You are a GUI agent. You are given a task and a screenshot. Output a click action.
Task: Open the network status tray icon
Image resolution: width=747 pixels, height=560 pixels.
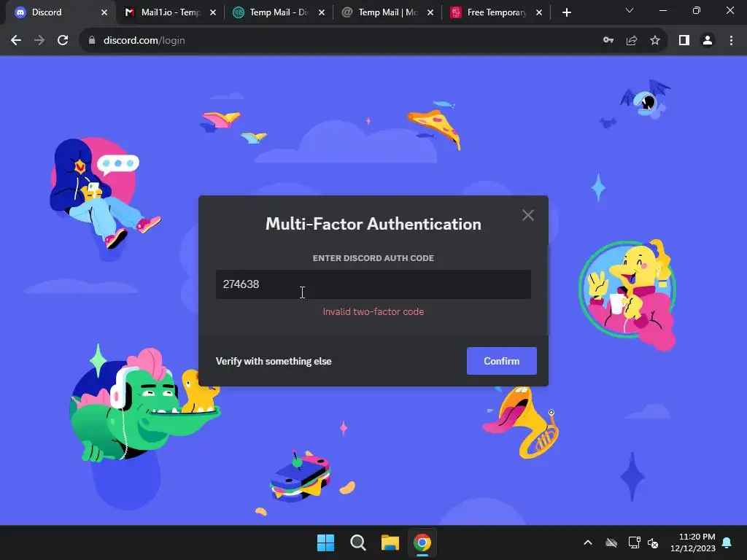pos(634,542)
